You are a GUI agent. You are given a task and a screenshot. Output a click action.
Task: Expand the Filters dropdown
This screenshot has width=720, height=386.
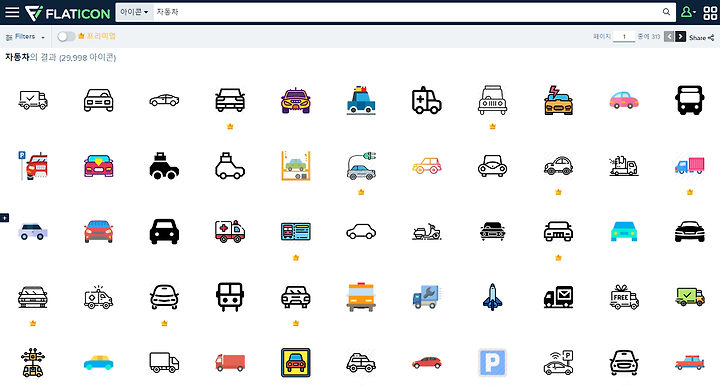[25, 37]
